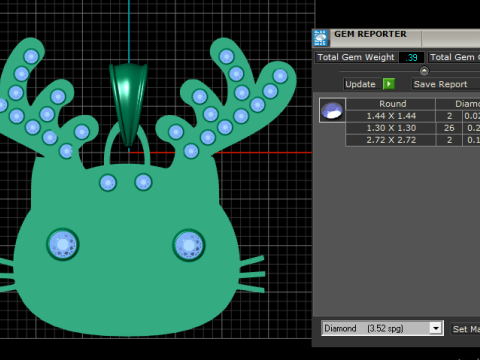This screenshot has height=360, width=480.
Task: Select the 1.30 X 1.30 gem row
Action: tap(413, 128)
